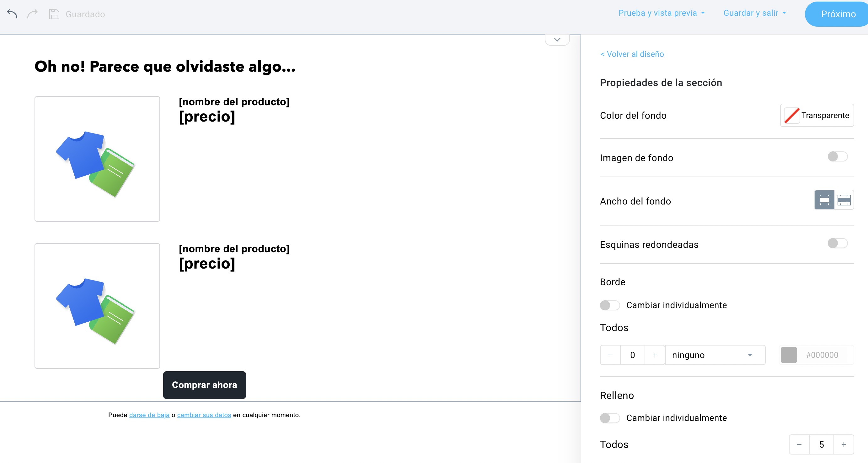
Task: Click the undo arrow icon
Action: click(12, 14)
